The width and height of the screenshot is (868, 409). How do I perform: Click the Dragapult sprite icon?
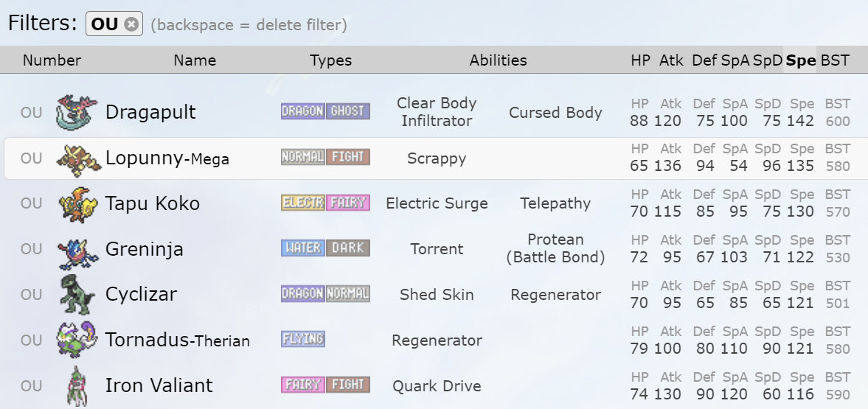pyautogui.click(x=77, y=112)
